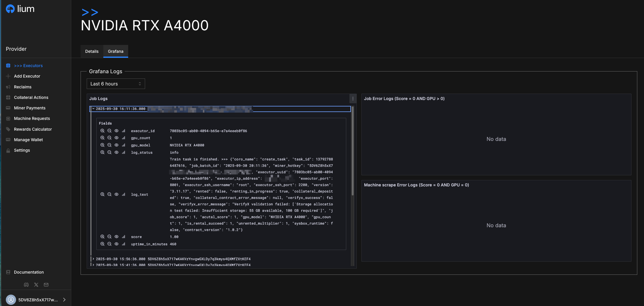Go to Collateral Actions page
Screen dimensions: 644x306
[31, 97]
